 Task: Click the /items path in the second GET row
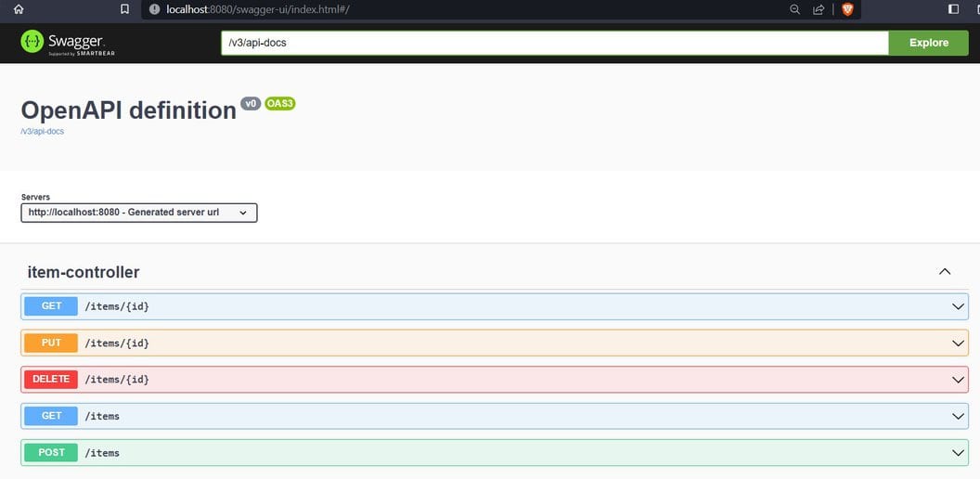[102, 416]
